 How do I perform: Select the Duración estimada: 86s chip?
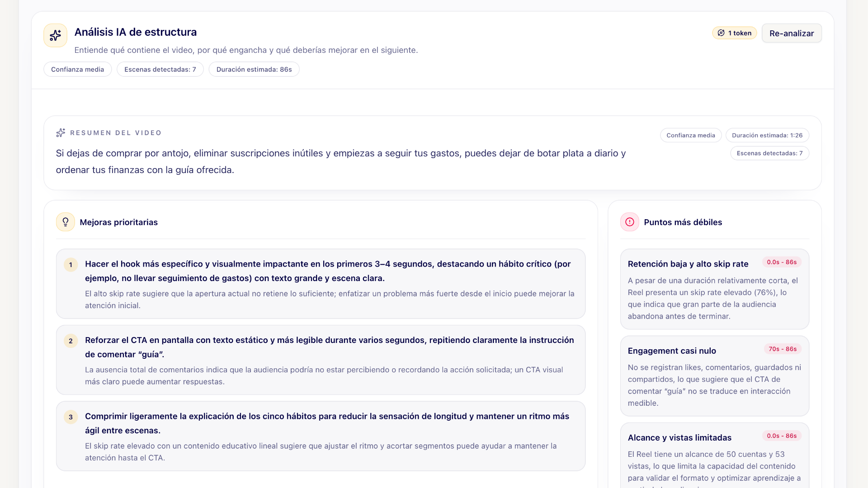click(254, 69)
